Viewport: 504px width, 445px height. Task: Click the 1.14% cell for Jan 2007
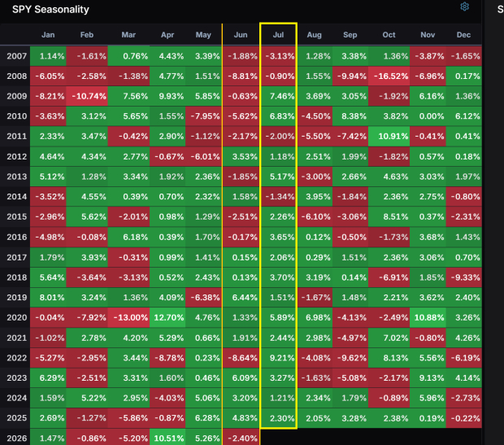(48, 56)
